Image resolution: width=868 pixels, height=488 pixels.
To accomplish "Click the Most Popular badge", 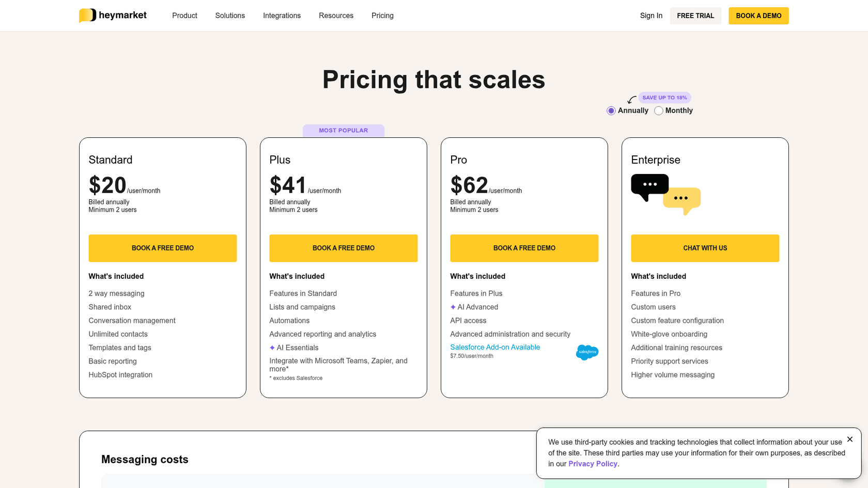I will 344,131.
